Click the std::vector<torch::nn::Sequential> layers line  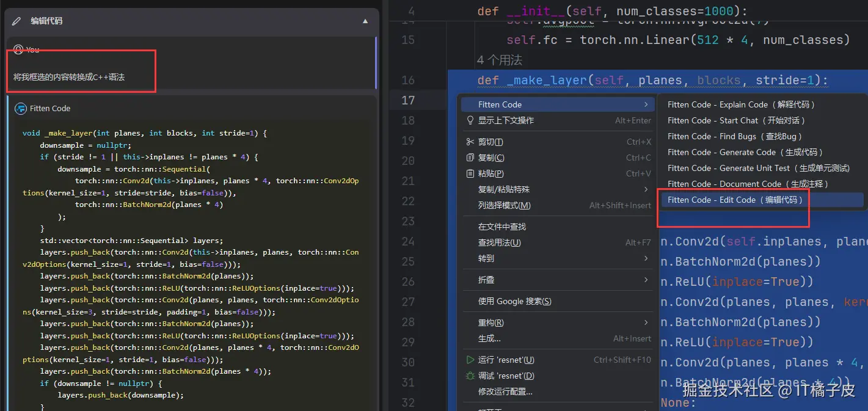point(132,240)
